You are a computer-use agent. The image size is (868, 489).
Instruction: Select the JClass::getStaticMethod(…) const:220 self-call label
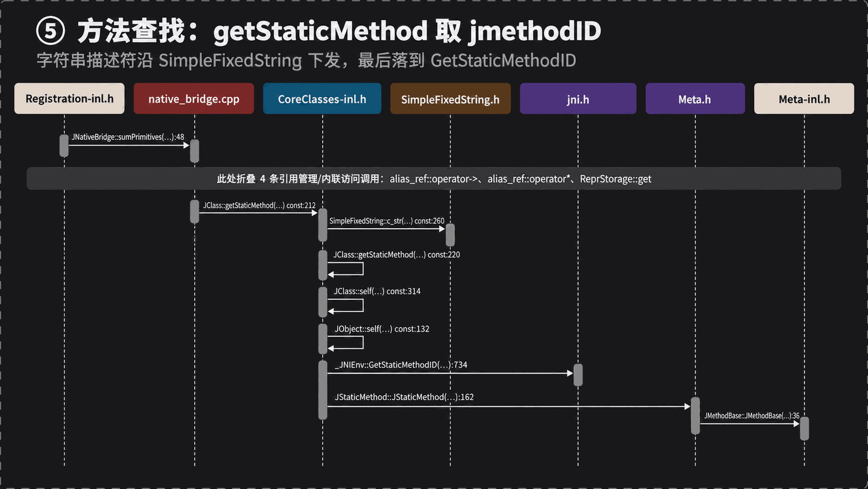[x=397, y=255]
